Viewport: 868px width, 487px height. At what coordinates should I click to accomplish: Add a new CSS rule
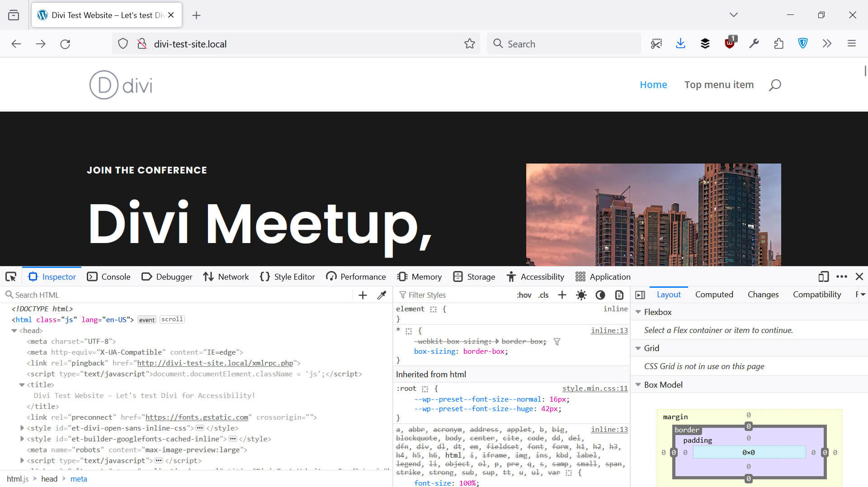pos(561,295)
